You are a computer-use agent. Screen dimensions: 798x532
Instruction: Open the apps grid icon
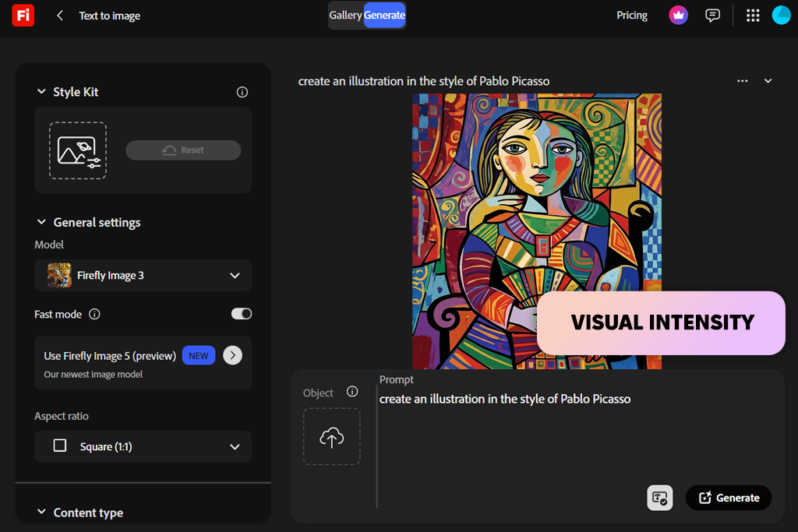753,16
